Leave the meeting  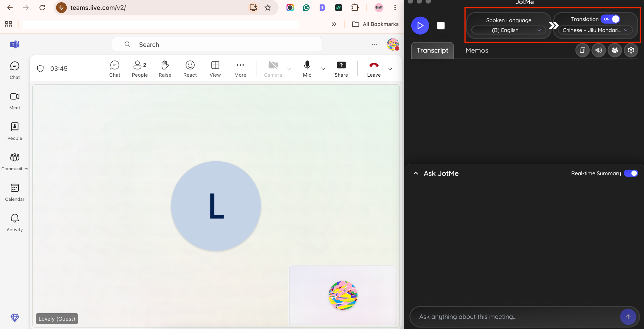coord(374,69)
